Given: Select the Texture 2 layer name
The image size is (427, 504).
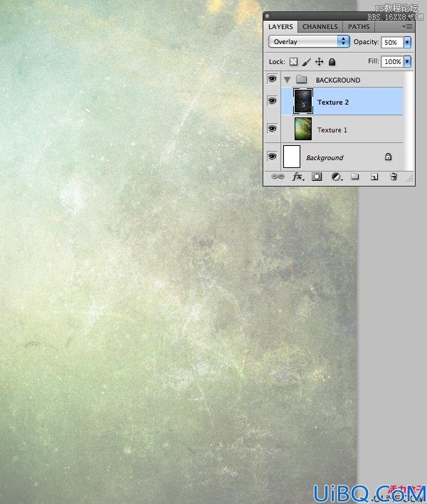Looking at the screenshot, I should click(x=333, y=103).
